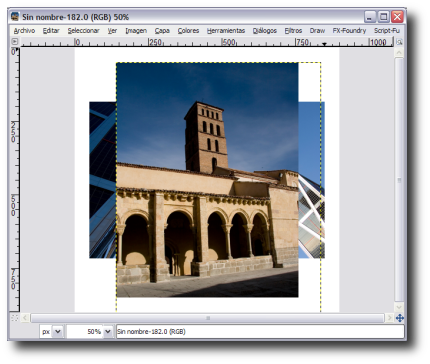Open the Colores menu
The image size is (430, 364).
tap(188, 31)
